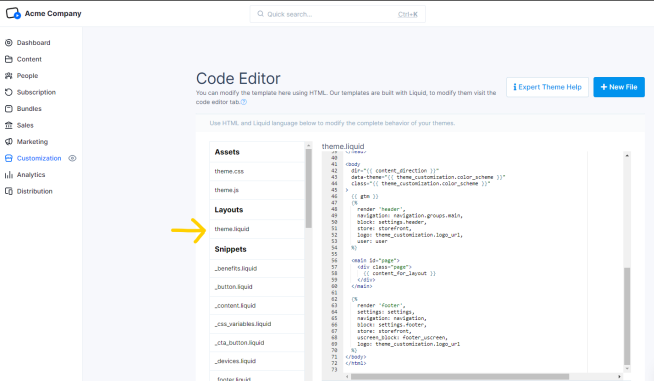Open Bundles in the sidebar

click(29, 108)
